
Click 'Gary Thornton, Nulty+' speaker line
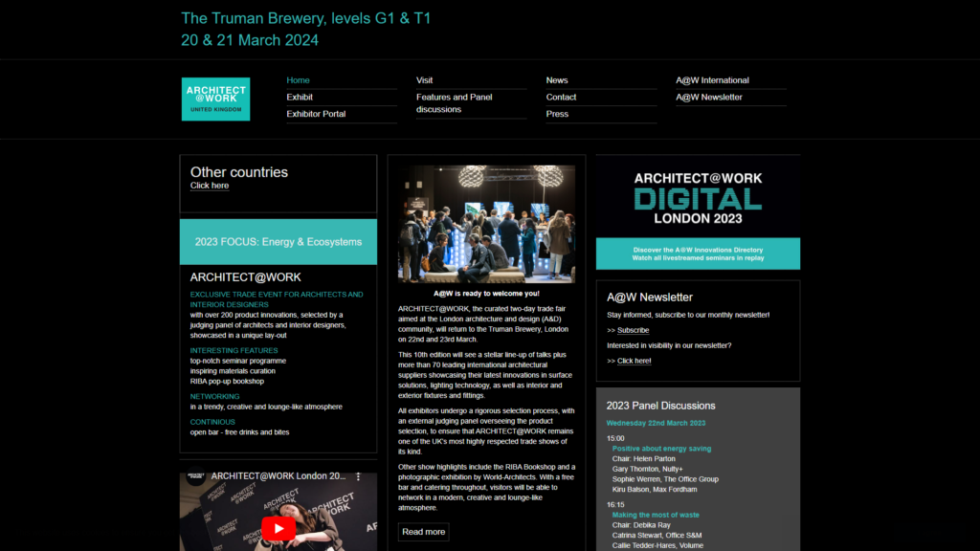648,469
